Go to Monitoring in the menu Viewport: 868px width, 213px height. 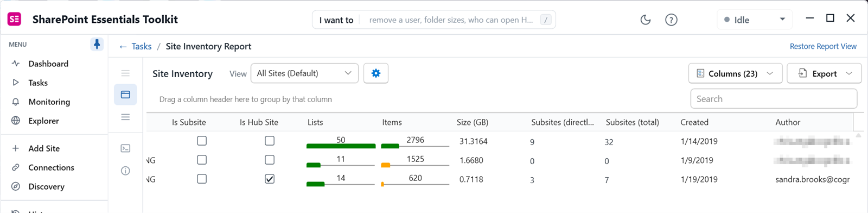click(49, 102)
